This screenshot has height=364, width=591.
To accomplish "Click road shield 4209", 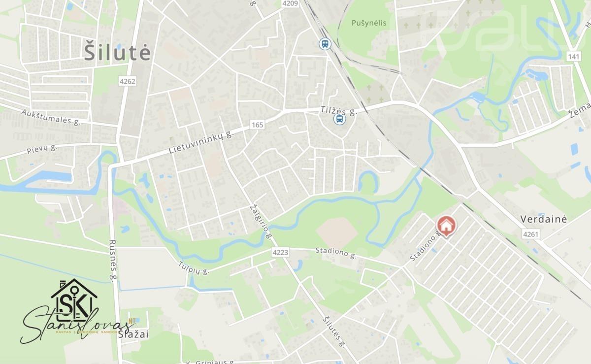I will coord(290,3).
